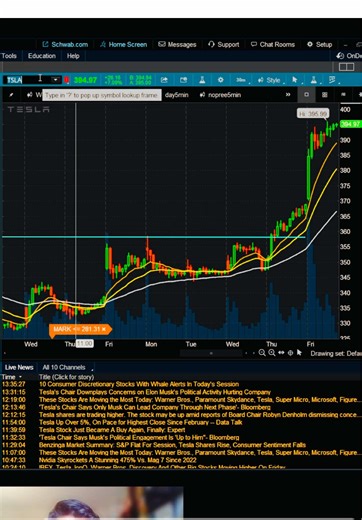The width and height of the screenshot is (362, 520).
Task: Click the crosshair target icon
Action: [291, 353]
